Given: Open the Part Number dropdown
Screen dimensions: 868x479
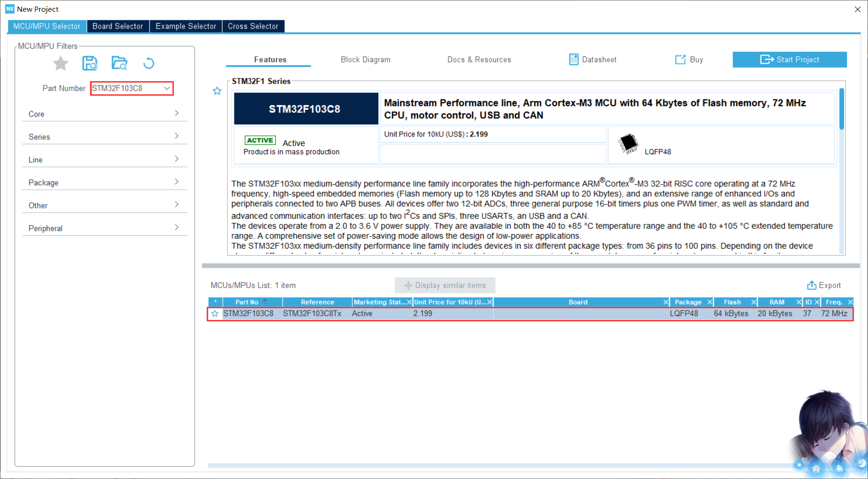Looking at the screenshot, I should tap(167, 88).
